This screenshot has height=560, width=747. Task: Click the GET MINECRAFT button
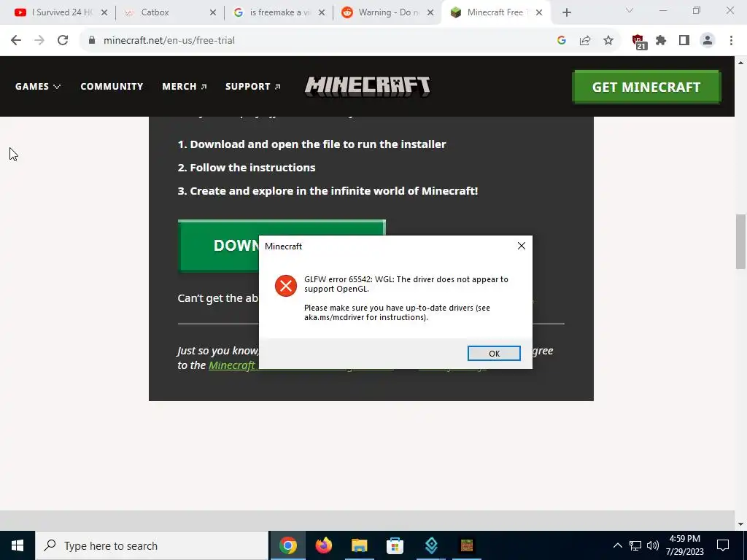(646, 87)
